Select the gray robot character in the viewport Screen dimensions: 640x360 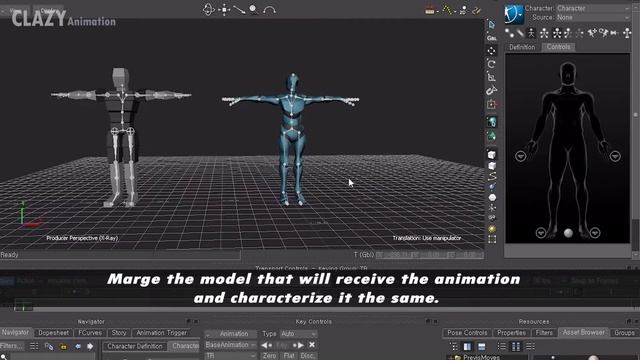pos(121,137)
